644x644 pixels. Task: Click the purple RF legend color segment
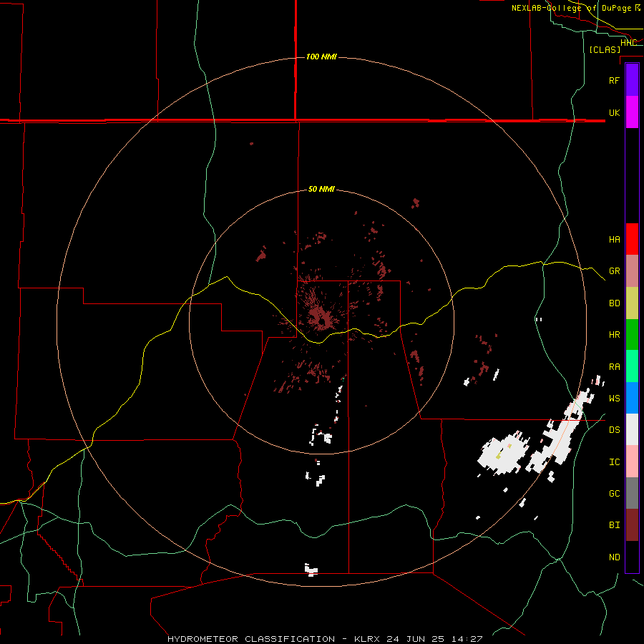click(x=632, y=80)
